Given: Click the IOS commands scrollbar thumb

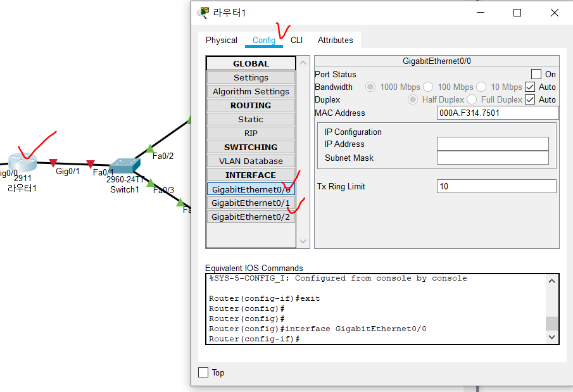Looking at the screenshot, I should pos(552,324).
